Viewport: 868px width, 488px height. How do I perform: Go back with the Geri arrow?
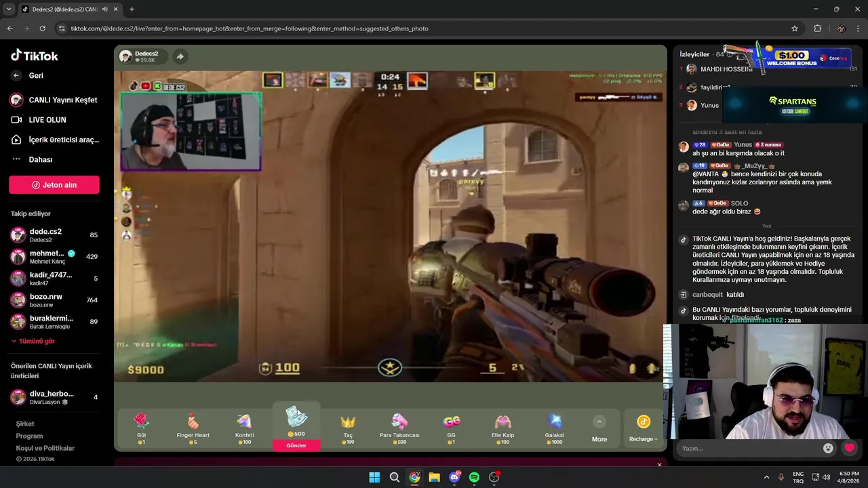(x=16, y=76)
